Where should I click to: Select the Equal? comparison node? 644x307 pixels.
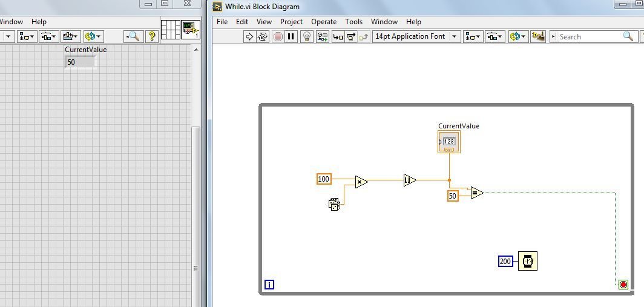[x=477, y=193]
